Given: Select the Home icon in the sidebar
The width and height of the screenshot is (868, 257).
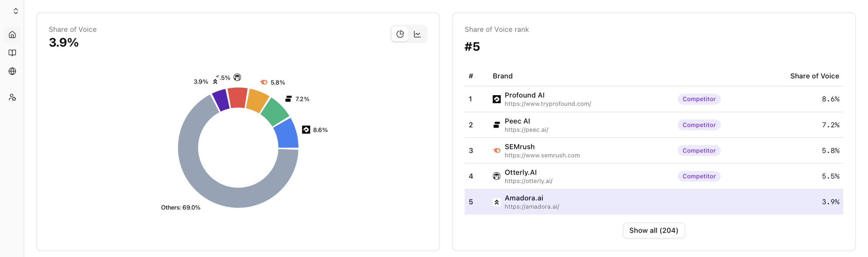Looking at the screenshot, I should pos(12,35).
